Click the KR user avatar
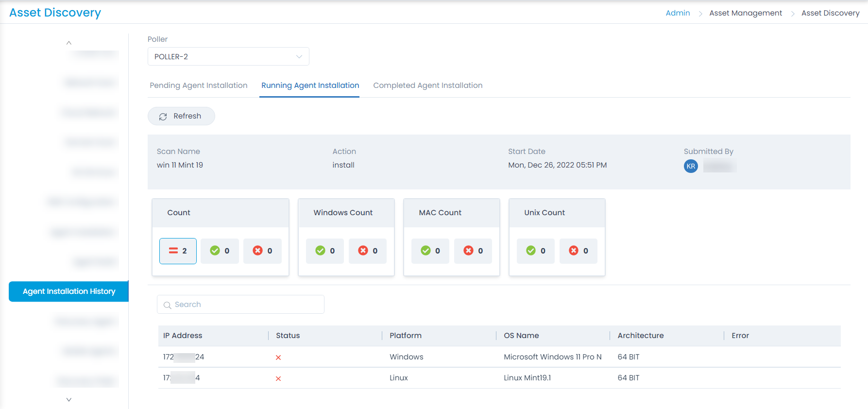This screenshot has width=868, height=409. click(x=691, y=166)
